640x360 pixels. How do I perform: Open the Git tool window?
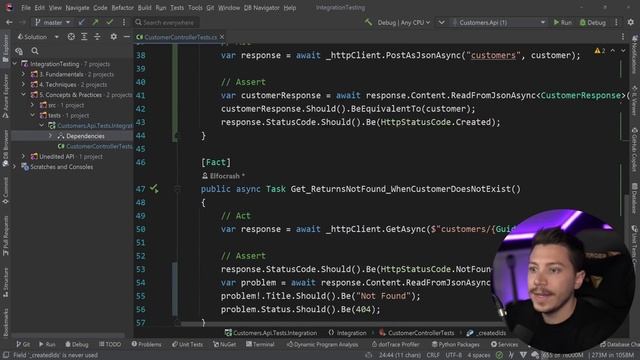[x=23, y=344]
